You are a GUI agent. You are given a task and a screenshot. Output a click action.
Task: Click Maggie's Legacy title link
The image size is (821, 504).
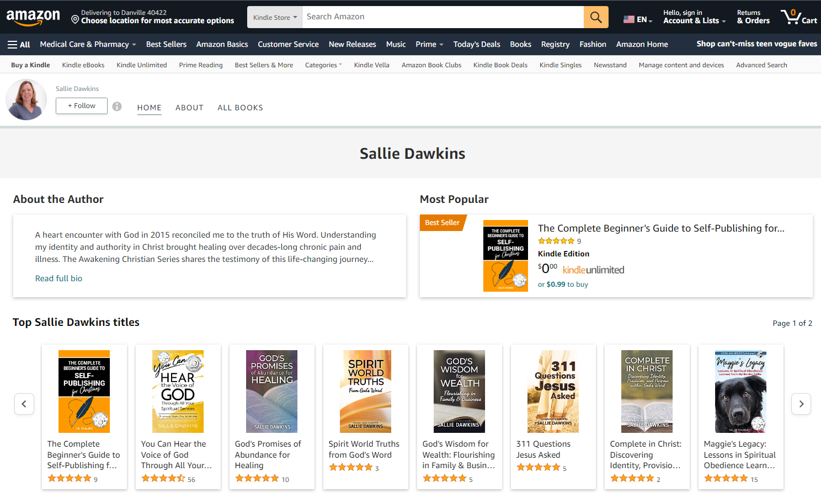[740, 454]
